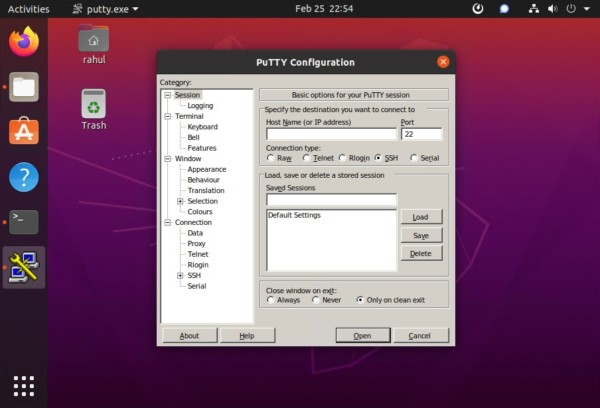Select the Telnet connection type
This screenshot has width=600, height=408.
307,158
